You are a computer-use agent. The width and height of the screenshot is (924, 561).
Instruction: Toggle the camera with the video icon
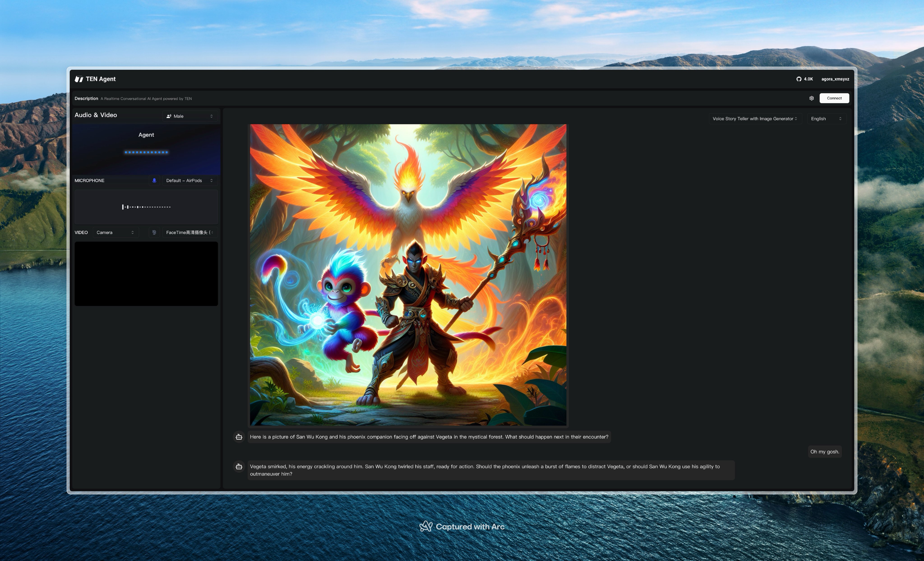coord(154,232)
